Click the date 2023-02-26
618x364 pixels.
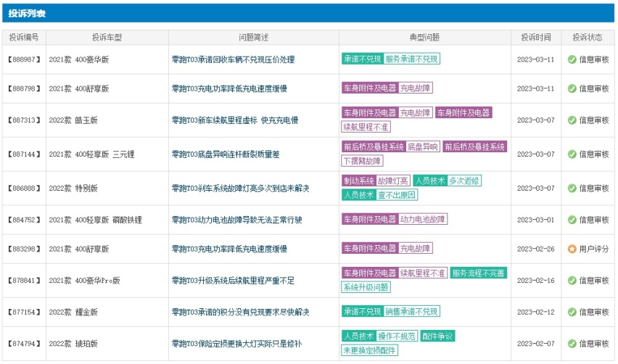pyautogui.click(x=535, y=249)
